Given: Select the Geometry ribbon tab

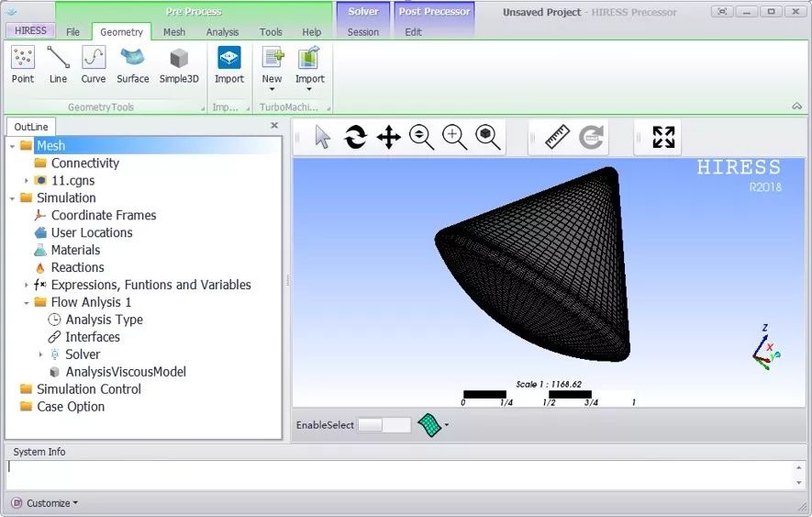Looking at the screenshot, I should click(x=121, y=32).
